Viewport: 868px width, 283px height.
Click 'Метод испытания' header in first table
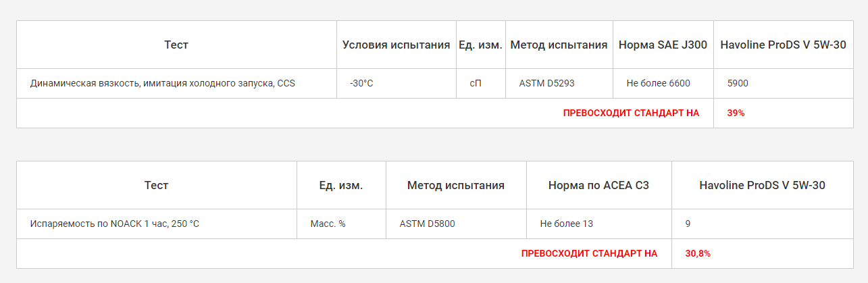[x=559, y=45]
